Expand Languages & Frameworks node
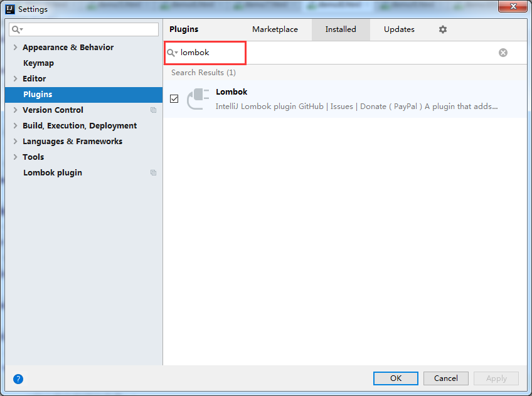Viewport: 532px width, 396px height. [x=15, y=141]
